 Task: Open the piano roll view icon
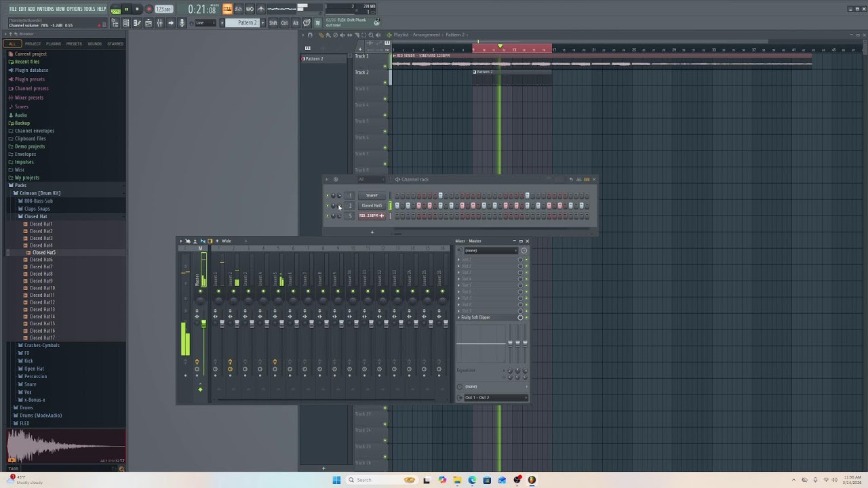click(137, 23)
